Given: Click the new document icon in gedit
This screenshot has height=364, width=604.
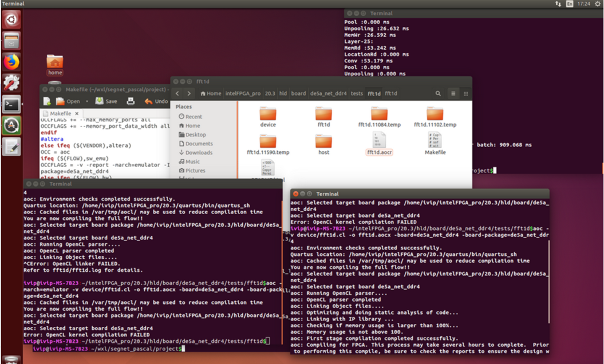Looking at the screenshot, I should 47,101.
